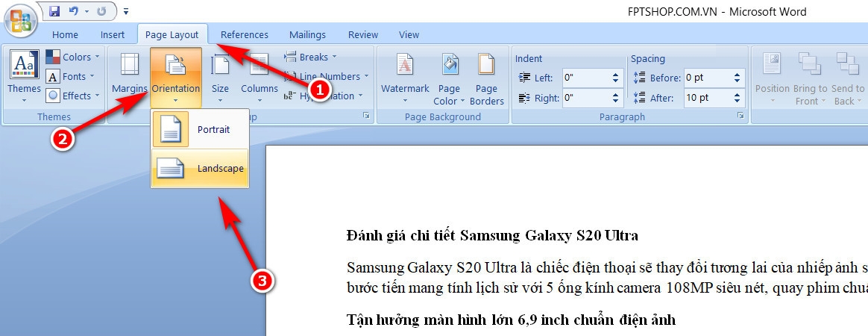Viewport: 868px width, 336px height.
Task: Open theme Colors dropdown
Action: pos(72,57)
